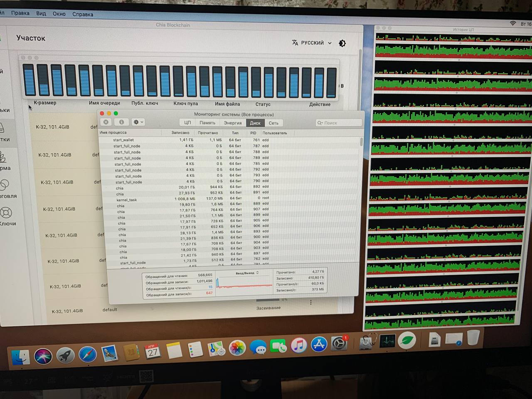This screenshot has height=399, width=532.
Task: Click the Засеивание status text
Action: pyautogui.click(x=268, y=308)
